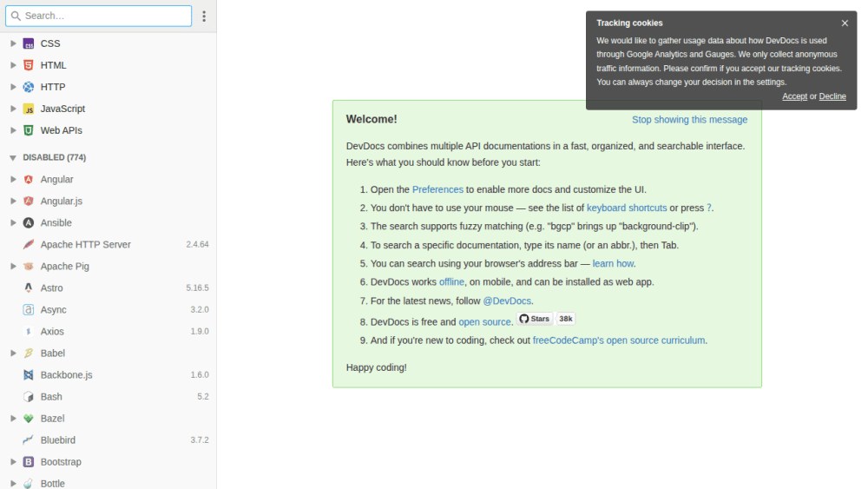Expand the CSS docs tree
868x489 pixels.
point(13,43)
